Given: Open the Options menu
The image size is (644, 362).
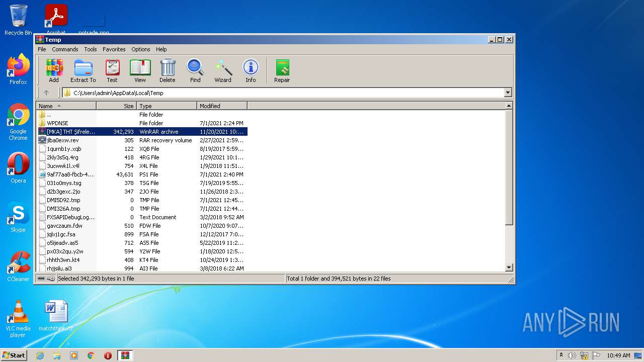Looking at the screenshot, I should tap(141, 49).
